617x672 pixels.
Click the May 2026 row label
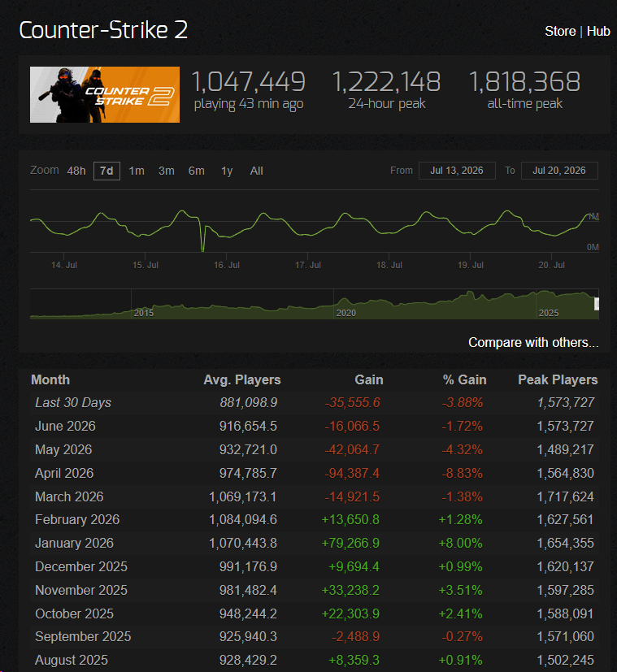click(63, 449)
